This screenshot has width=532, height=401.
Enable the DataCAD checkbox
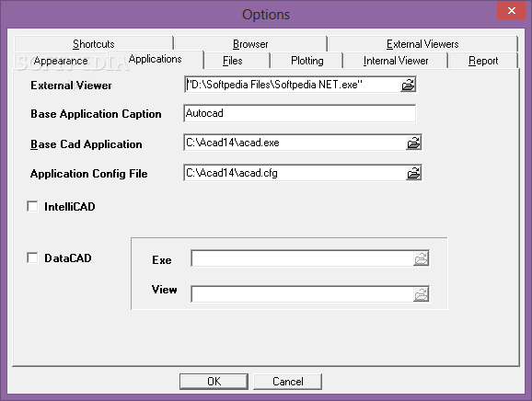pyautogui.click(x=32, y=258)
